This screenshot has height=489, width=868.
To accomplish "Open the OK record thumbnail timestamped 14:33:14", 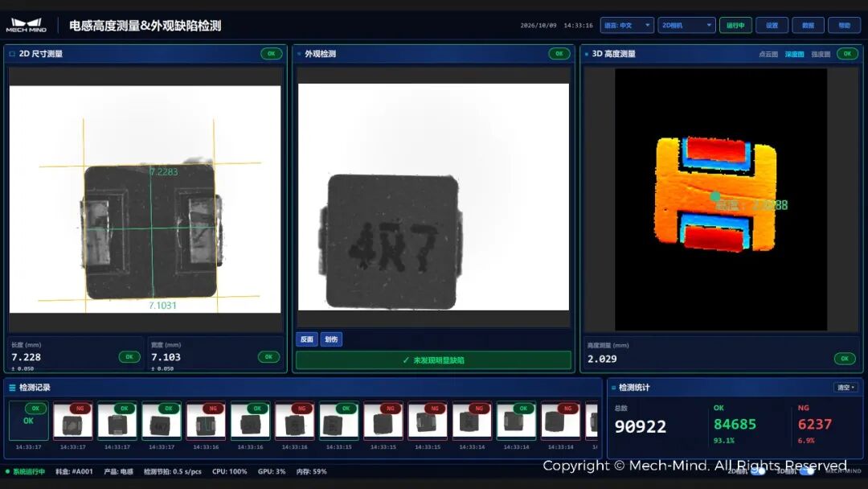I will click(516, 421).
